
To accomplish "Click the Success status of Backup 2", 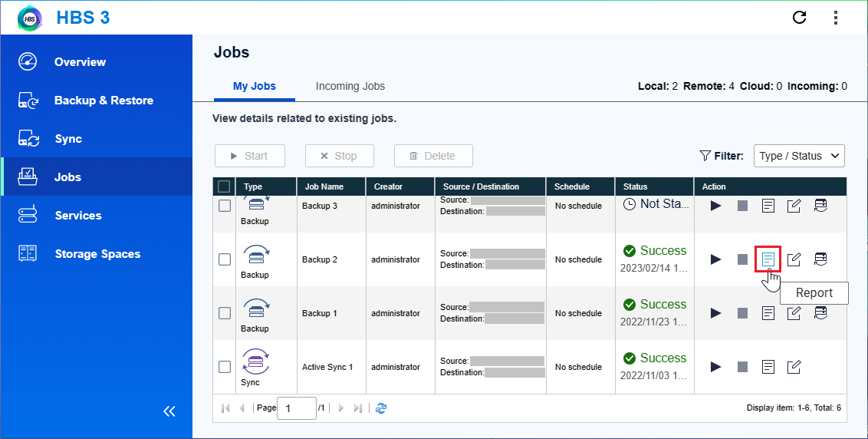I will tap(655, 251).
